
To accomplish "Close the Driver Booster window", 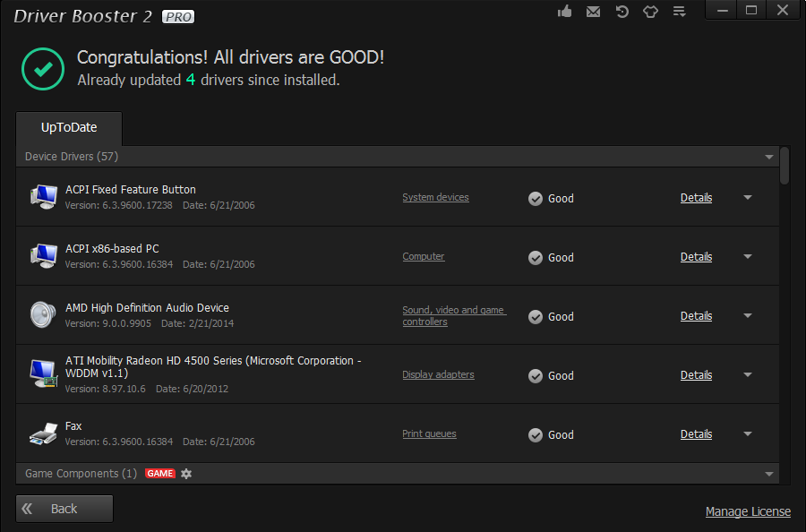I will 783,10.
